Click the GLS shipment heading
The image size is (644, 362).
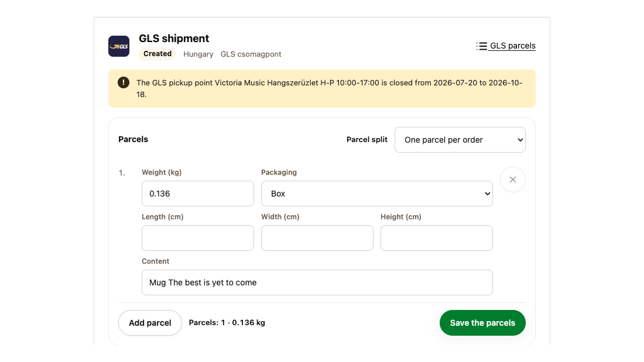174,39
